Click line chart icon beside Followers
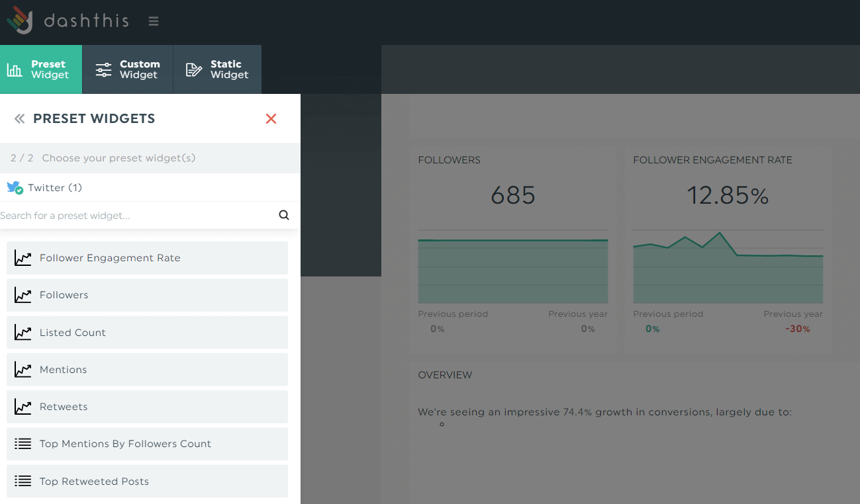 [x=23, y=295]
